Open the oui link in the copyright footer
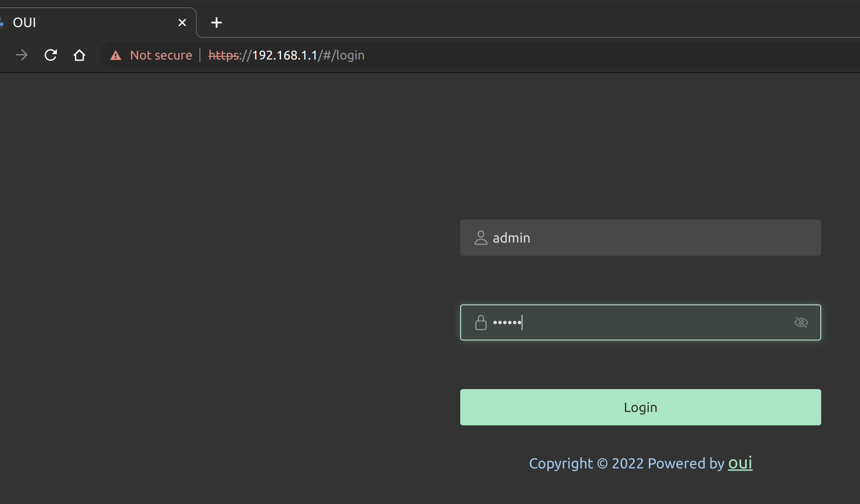This screenshot has height=504, width=860. [740, 463]
